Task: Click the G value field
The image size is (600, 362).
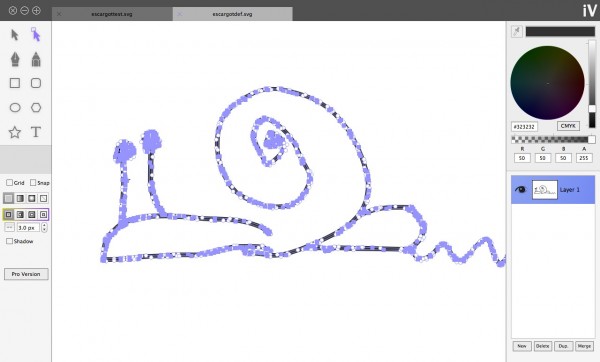Action: click(543, 158)
